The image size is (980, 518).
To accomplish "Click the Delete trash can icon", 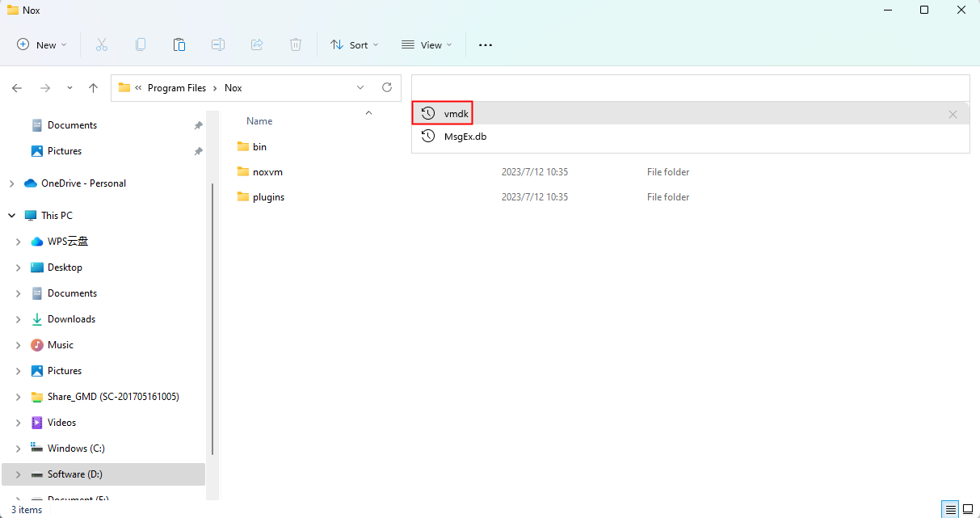I will tap(296, 45).
